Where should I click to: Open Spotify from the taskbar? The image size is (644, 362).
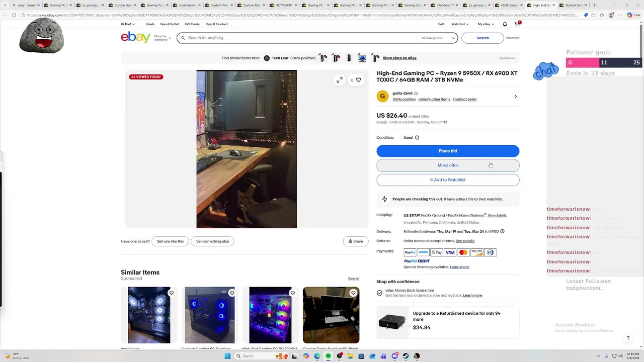pos(328,356)
